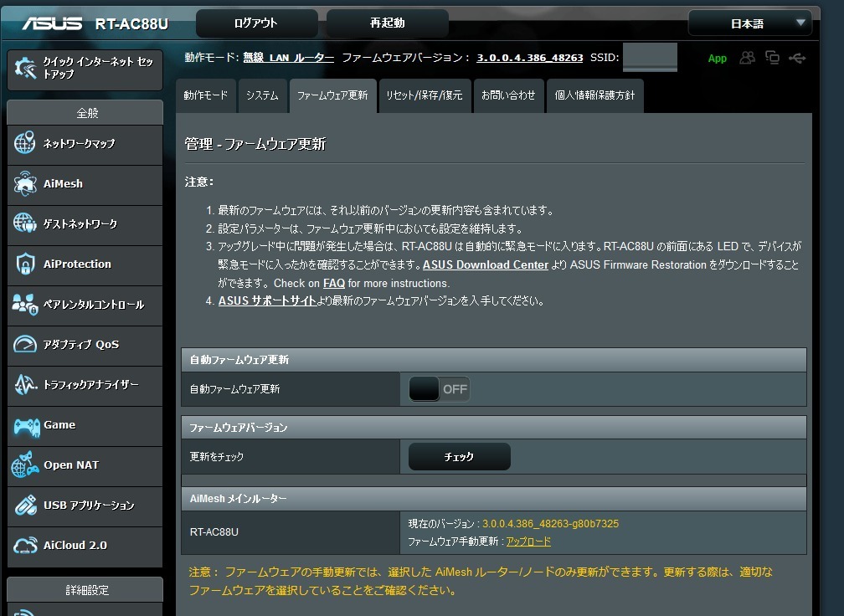The height and width of the screenshot is (616, 844).
Task: Select the Game menu label
Action: (59, 425)
